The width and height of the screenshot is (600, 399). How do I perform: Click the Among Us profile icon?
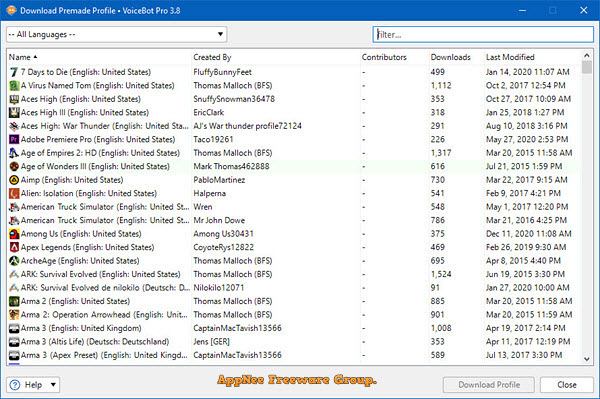click(14, 234)
